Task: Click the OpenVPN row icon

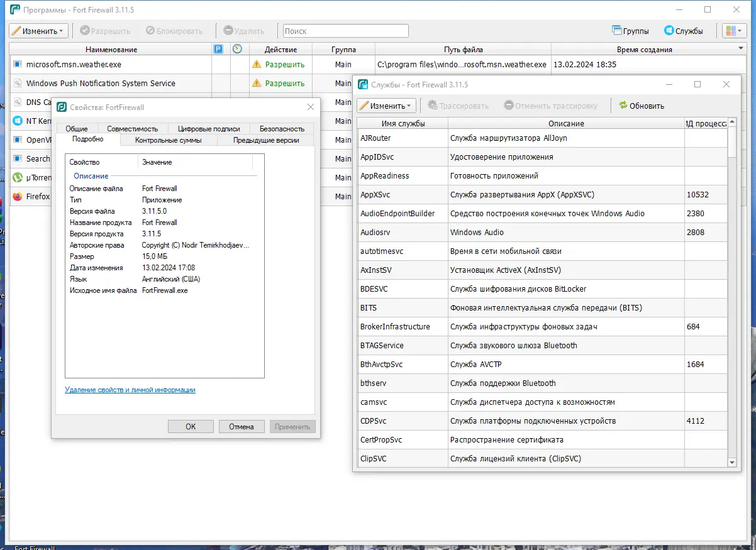Action: tap(18, 140)
